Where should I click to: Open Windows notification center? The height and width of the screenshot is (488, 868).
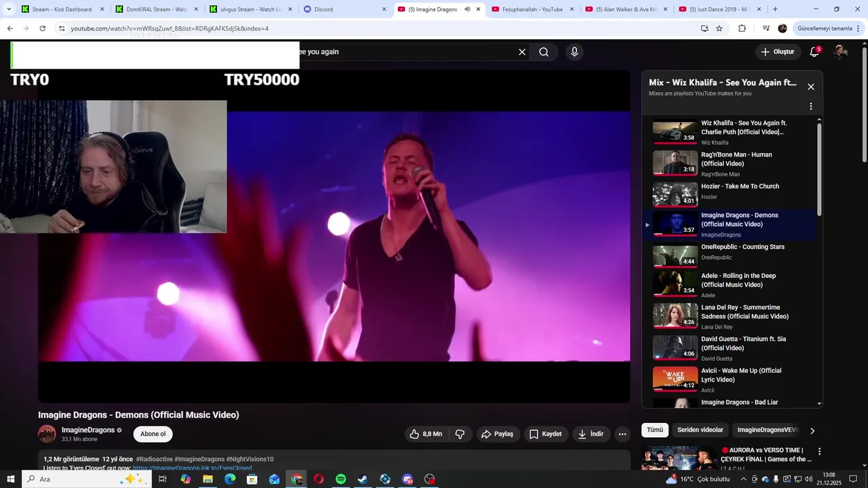tap(854, 479)
